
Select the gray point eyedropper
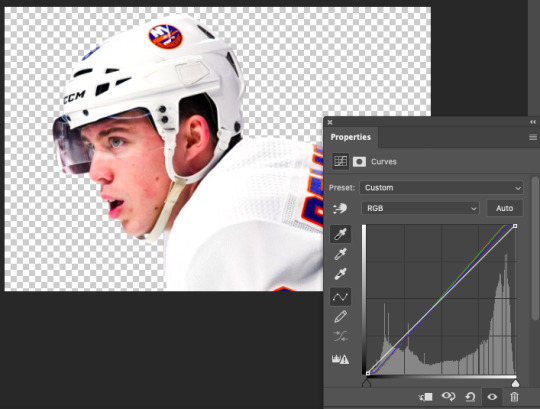click(x=341, y=254)
